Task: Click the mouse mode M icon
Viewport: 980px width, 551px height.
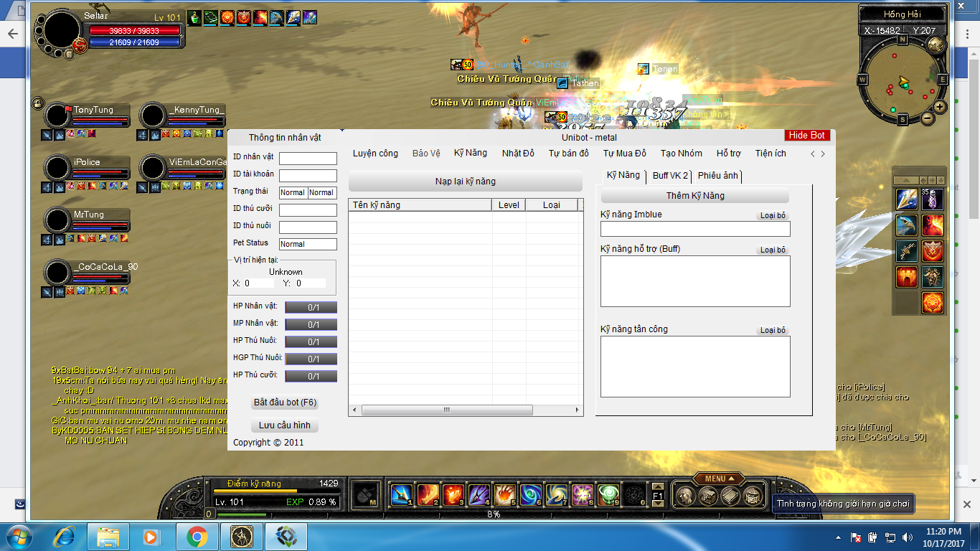Action: point(367,495)
